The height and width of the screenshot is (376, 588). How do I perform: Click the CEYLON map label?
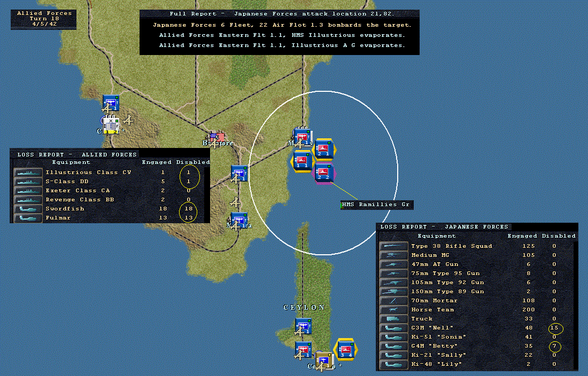pyautogui.click(x=304, y=308)
